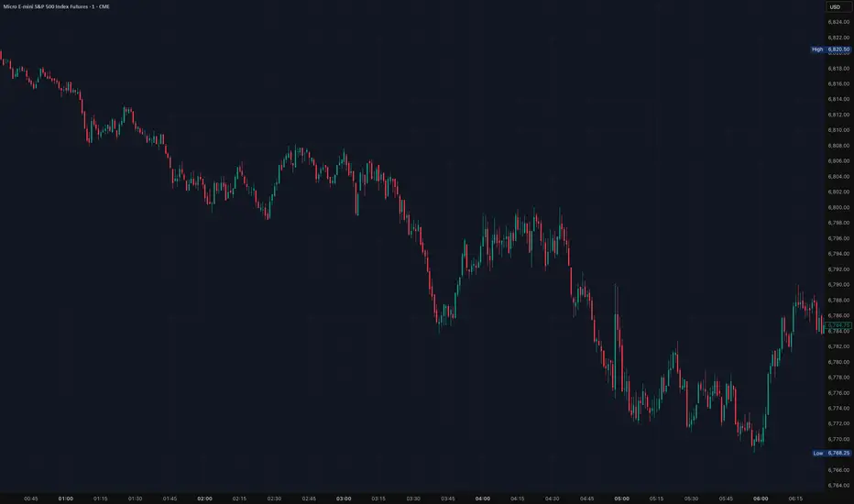Click the 02:45 time axis label
The width and height of the screenshot is (854, 504).
(x=309, y=499)
